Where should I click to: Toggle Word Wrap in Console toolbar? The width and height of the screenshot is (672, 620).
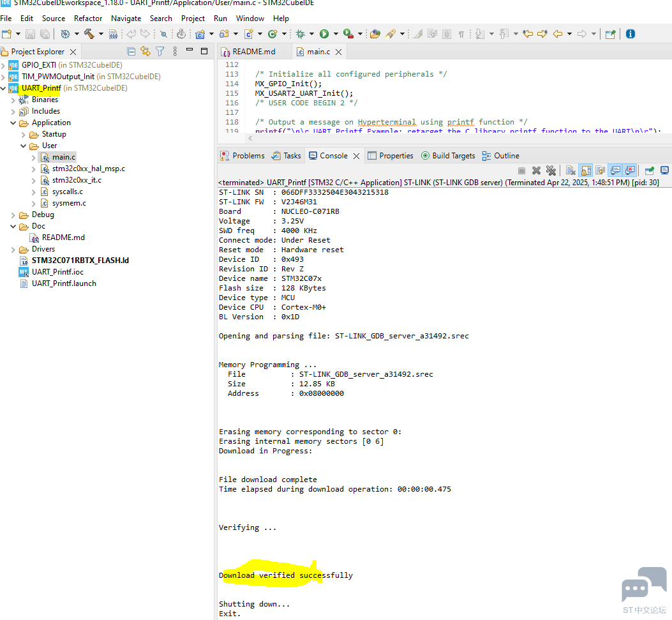pyautogui.click(x=601, y=170)
